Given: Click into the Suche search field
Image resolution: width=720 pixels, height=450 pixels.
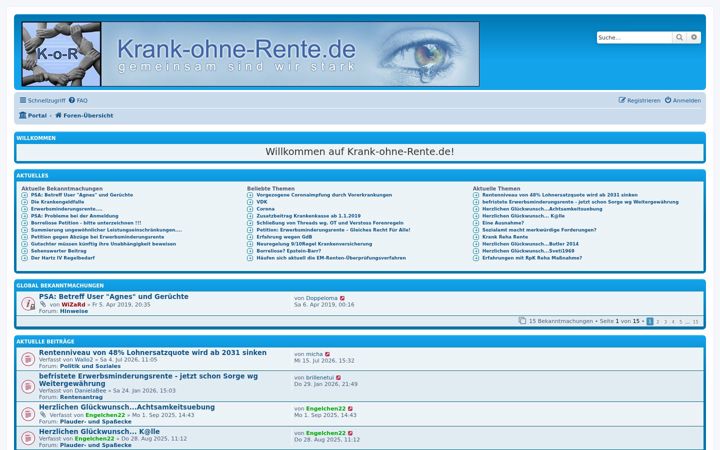Looking at the screenshot, I should pos(635,38).
